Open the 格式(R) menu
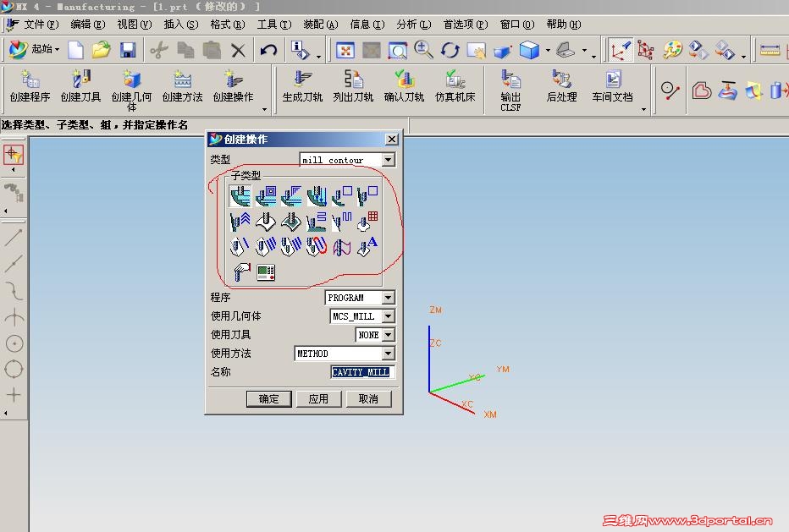This screenshot has height=532, width=789. 228,25
